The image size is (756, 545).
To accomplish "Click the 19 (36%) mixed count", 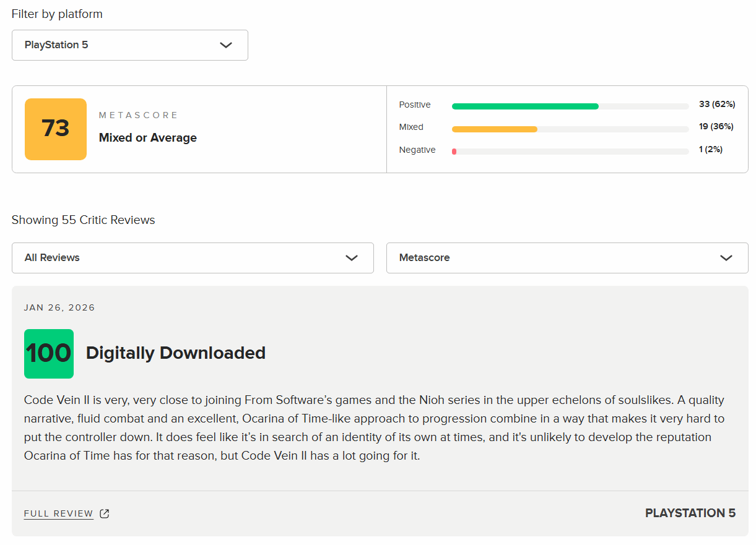I will (716, 127).
